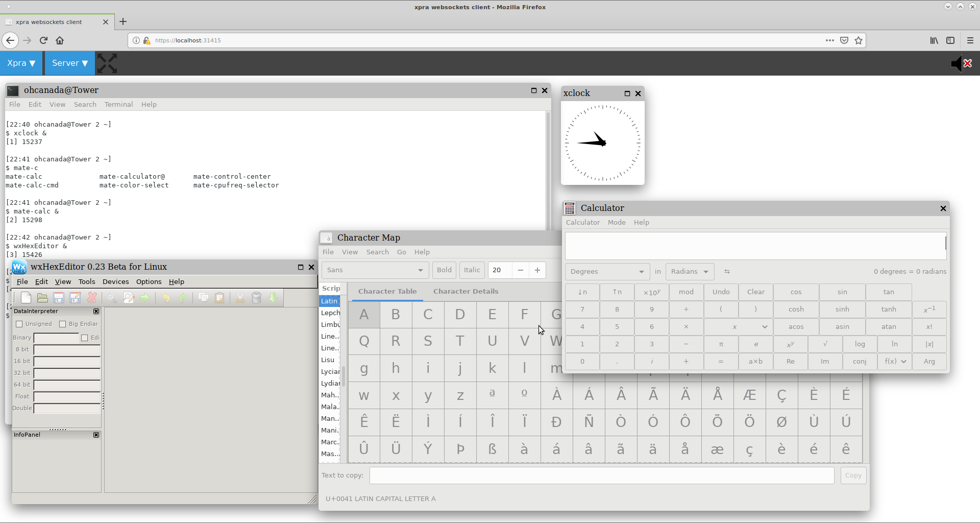Click the Undo button in Calculator
980x523 pixels.
click(x=721, y=292)
